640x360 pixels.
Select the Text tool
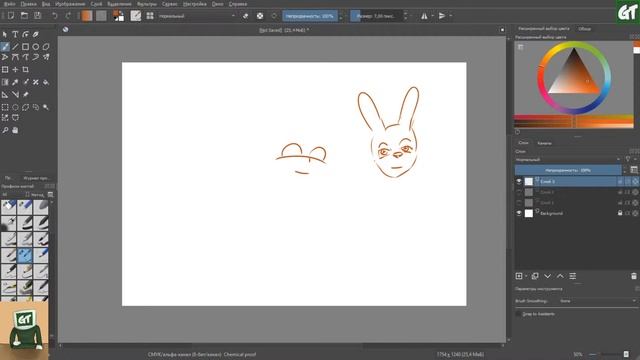[15, 35]
